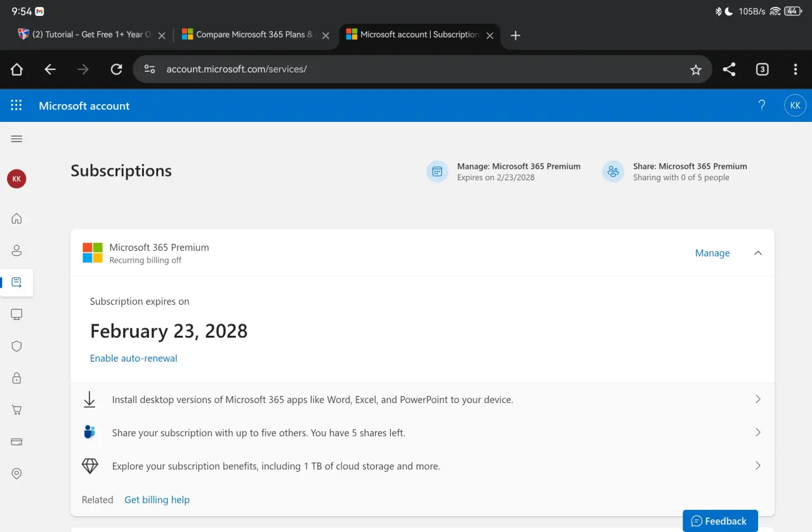This screenshot has width=812, height=532.
Task: Close the Microsoft account Subscriptions tab
Action: tap(490, 36)
